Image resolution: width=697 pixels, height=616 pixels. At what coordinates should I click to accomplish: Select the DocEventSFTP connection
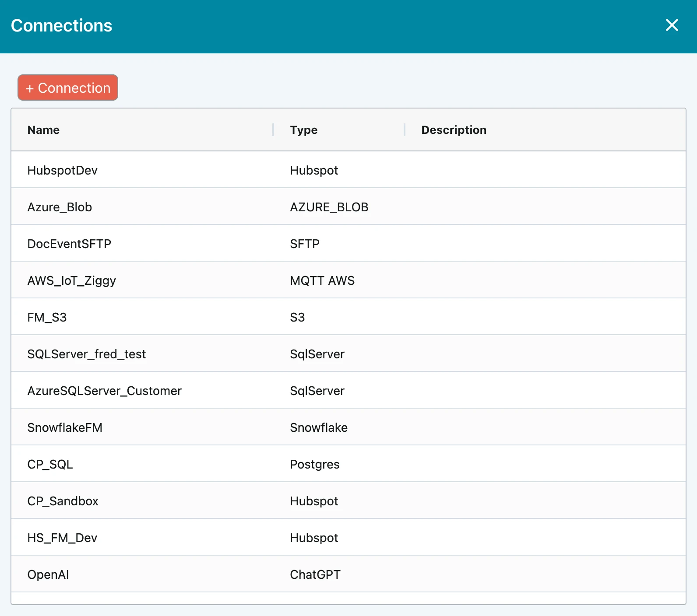pyautogui.click(x=69, y=244)
